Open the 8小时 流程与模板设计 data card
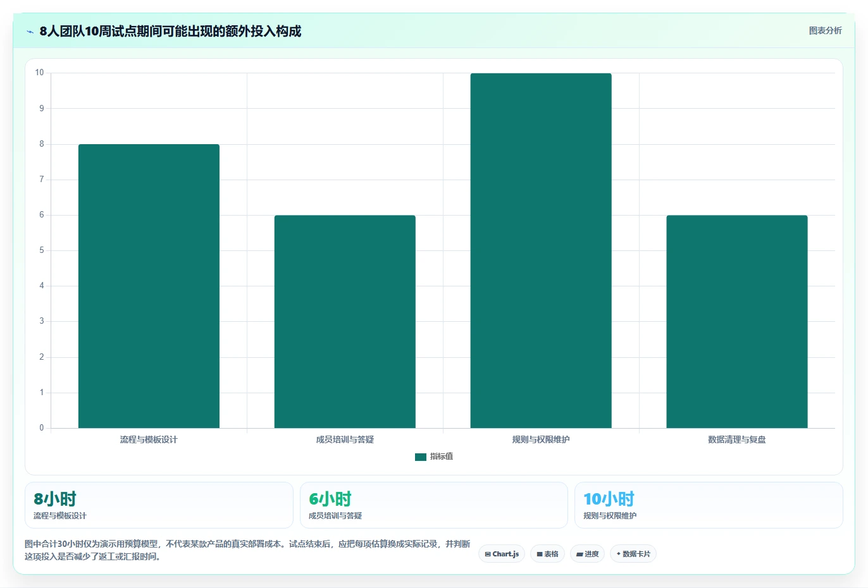868x588 pixels. point(159,505)
